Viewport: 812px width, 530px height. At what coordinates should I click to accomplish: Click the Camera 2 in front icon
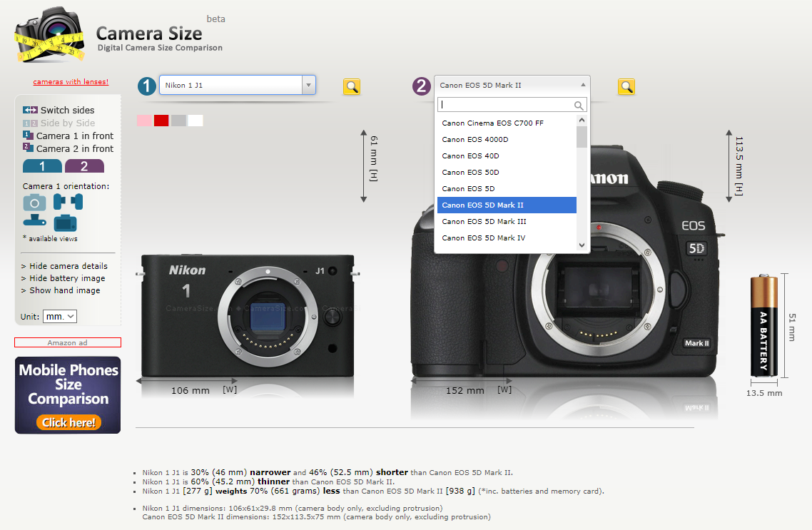28,148
